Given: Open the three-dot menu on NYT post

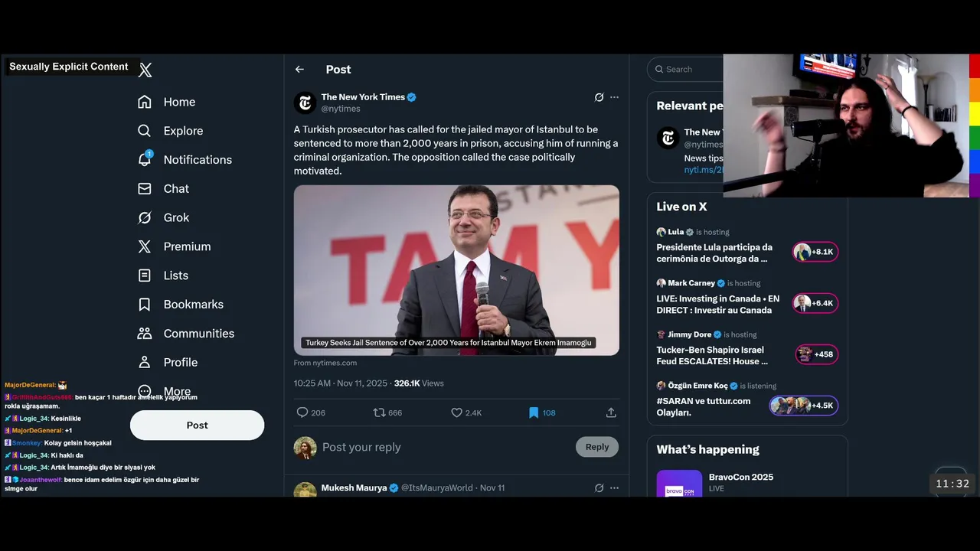Looking at the screenshot, I should click(614, 97).
